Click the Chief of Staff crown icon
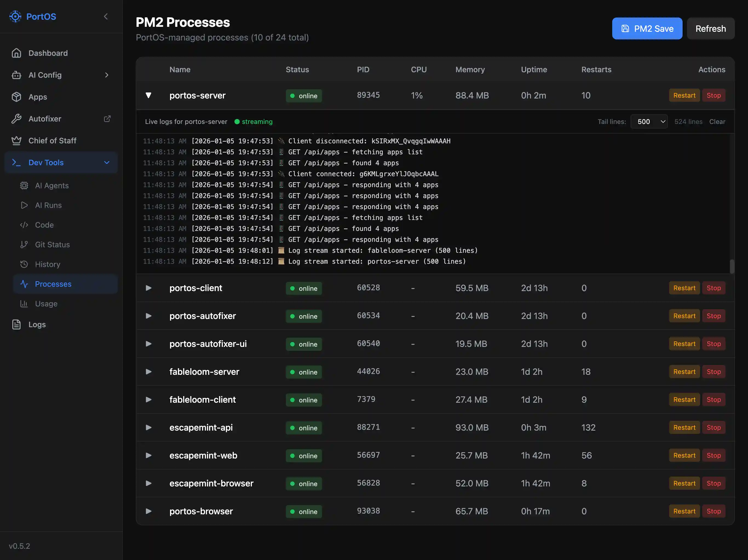This screenshot has width=748, height=560. point(17,141)
